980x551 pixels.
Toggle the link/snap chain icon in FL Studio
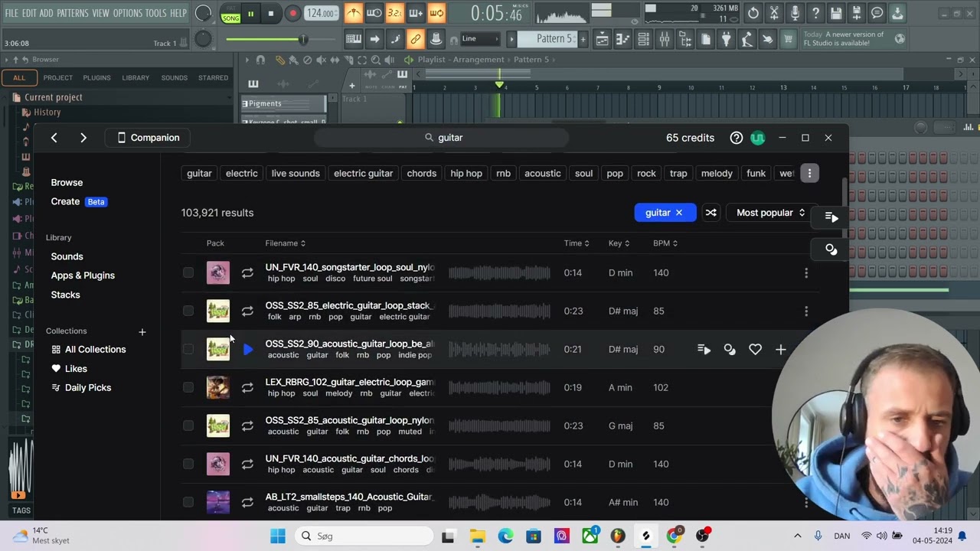coord(415,39)
